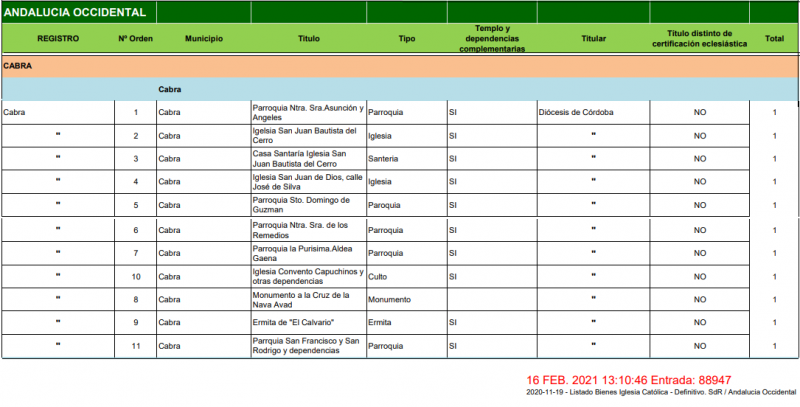Select the Titular column header
800x407 pixels.
point(593,38)
